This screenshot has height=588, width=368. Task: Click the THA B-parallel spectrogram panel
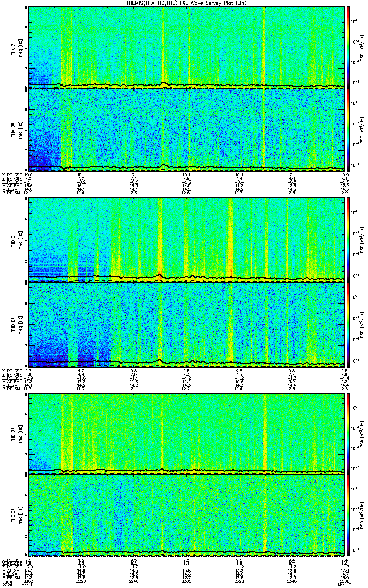coord(187,130)
